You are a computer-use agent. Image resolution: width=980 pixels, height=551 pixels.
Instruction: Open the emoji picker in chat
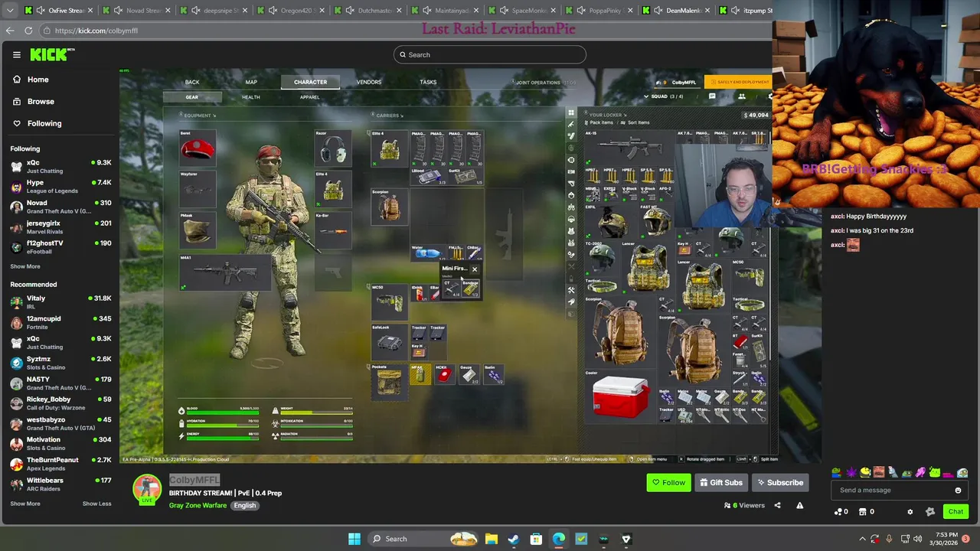pos(958,491)
